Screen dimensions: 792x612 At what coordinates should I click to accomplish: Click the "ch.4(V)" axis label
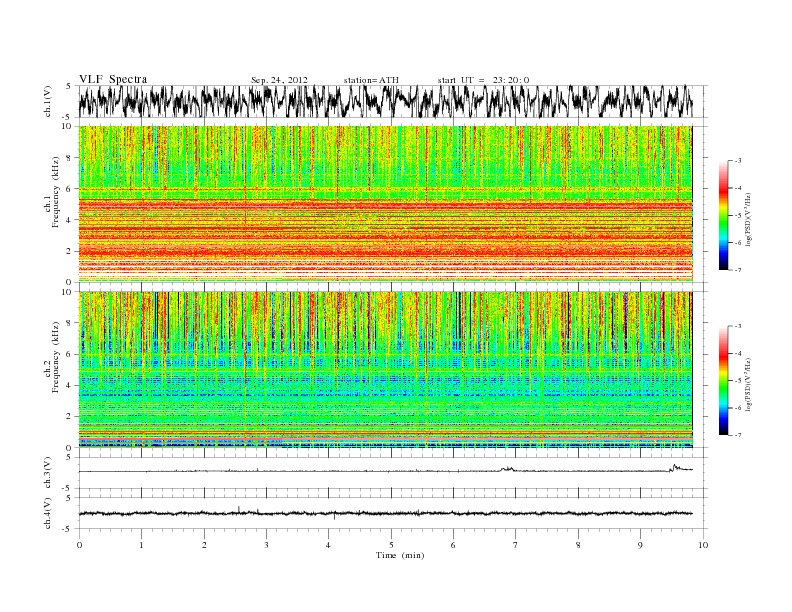[48, 513]
